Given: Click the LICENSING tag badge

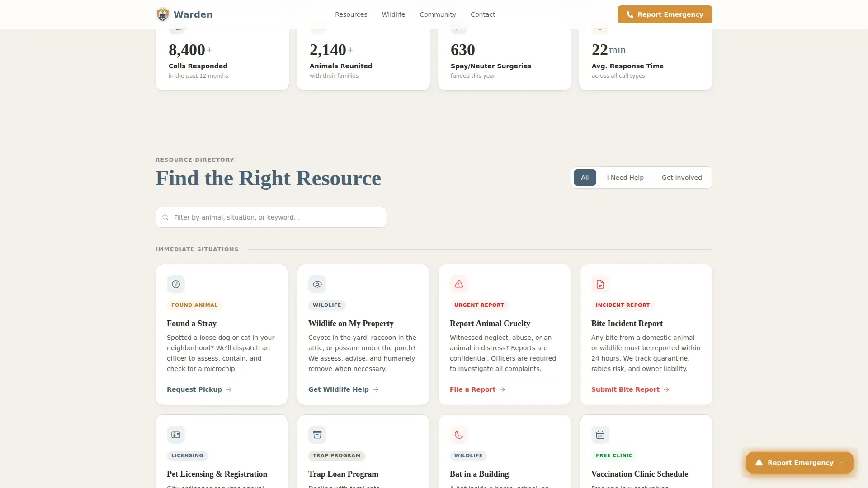Looking at the screenshot, I should pos(187,455).
